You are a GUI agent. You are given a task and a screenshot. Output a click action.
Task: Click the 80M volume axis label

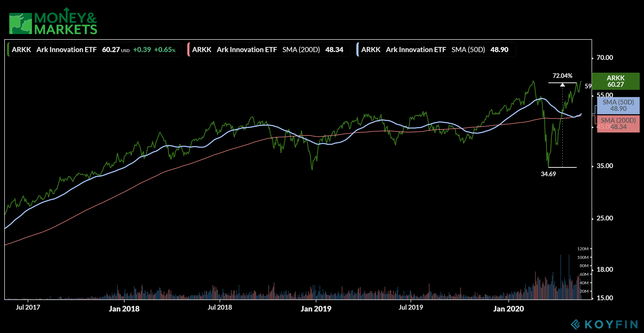pyautogui.click(x=584, y=266)
